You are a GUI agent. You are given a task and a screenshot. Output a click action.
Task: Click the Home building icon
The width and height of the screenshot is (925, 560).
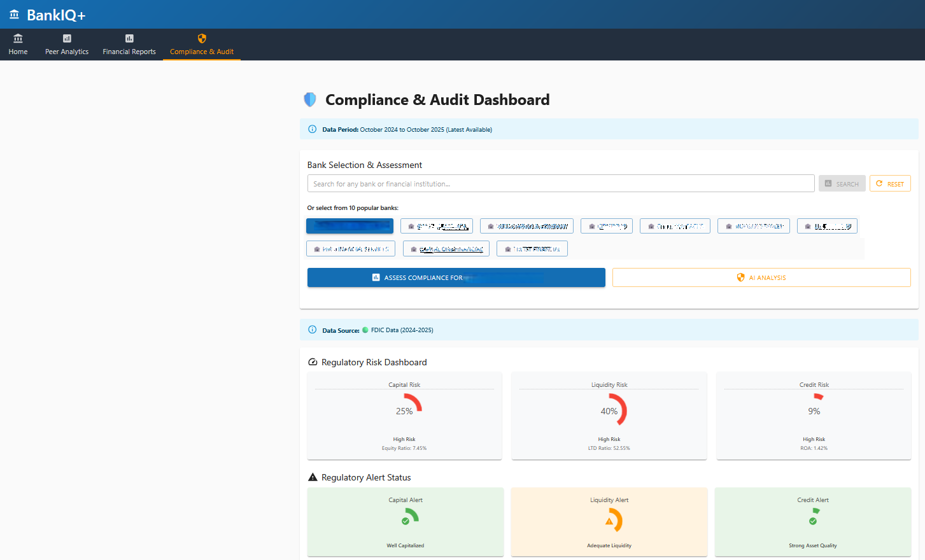pyautogui.click(x=18, y=38)
